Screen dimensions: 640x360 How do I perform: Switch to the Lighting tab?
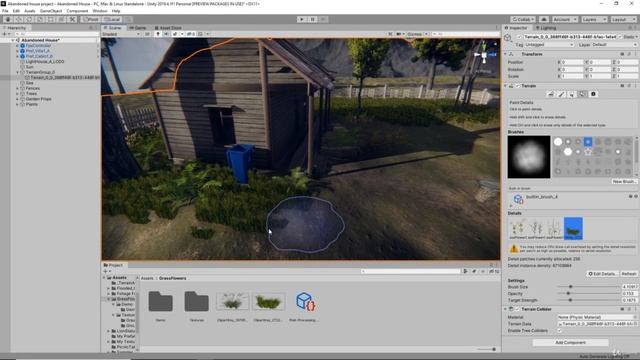point(546,28)
